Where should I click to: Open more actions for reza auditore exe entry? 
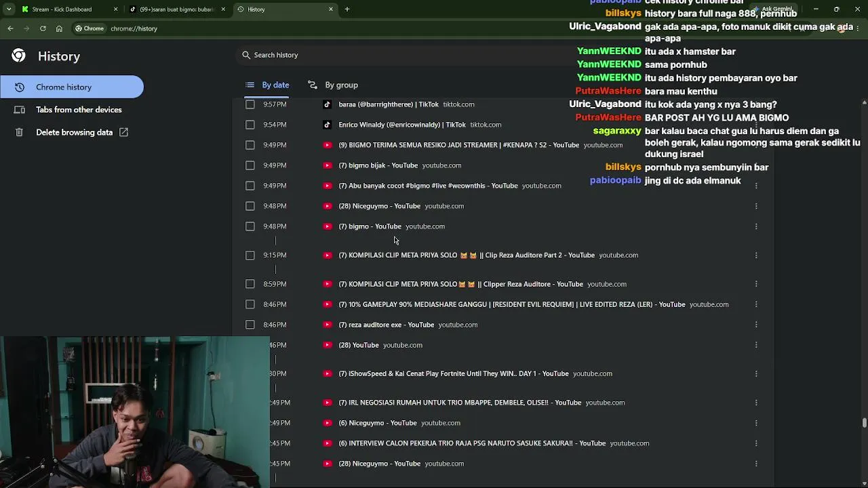(756, 325)
